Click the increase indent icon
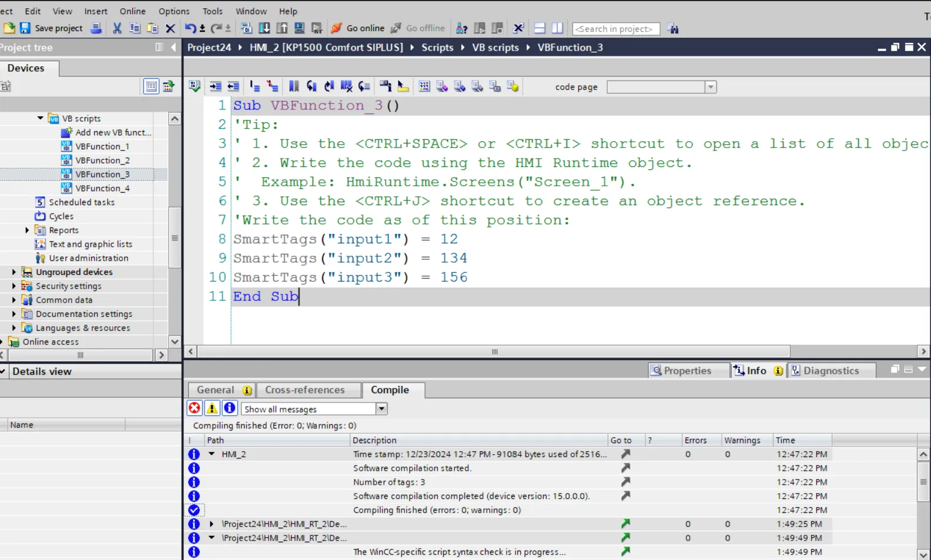Image resolution: width=931 pixels, height=560 pixels. click(x=216, y=86)
